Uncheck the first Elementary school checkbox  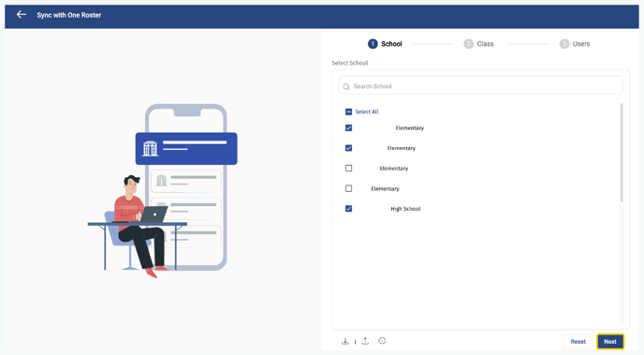[x=349, y=127]
